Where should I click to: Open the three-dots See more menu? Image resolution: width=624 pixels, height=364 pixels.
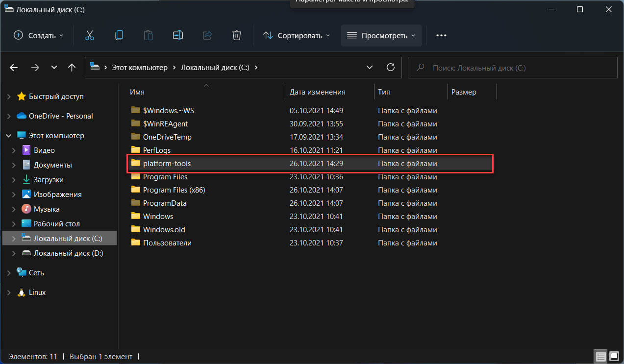[x=441, y=35]
